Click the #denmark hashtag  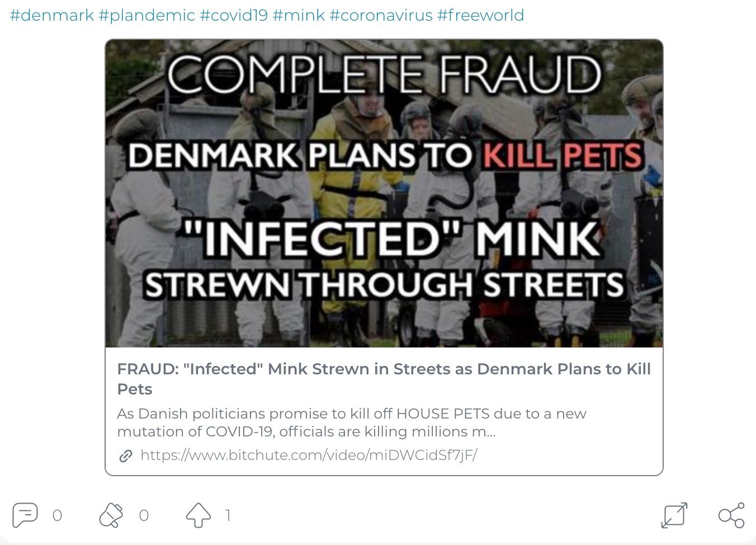point(52,15)
